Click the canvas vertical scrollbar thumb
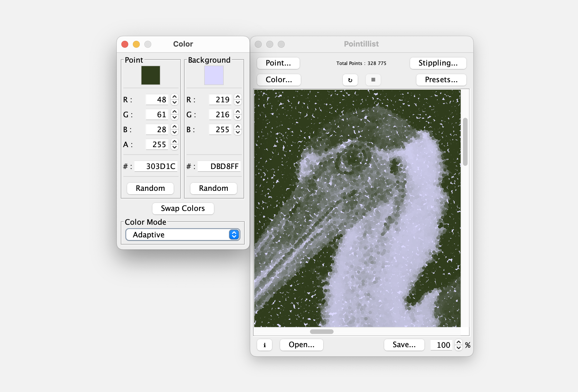This screenshot has width=578, height=392. click(x=465, y=142)
